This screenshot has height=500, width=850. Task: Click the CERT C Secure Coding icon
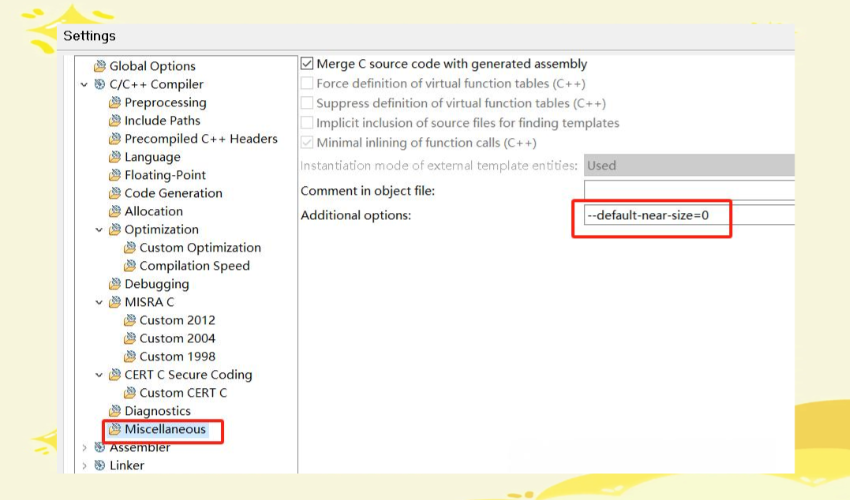[115, 375]
